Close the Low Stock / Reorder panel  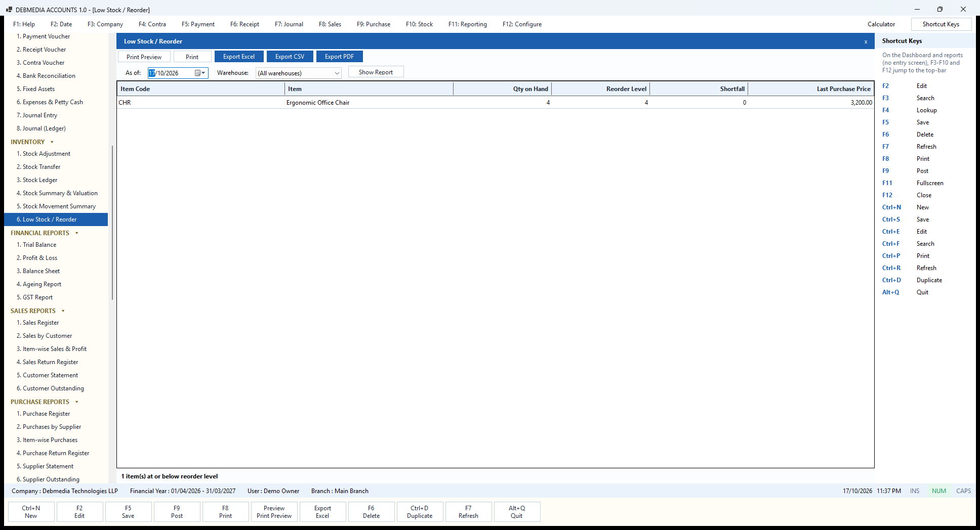[866, 41]
